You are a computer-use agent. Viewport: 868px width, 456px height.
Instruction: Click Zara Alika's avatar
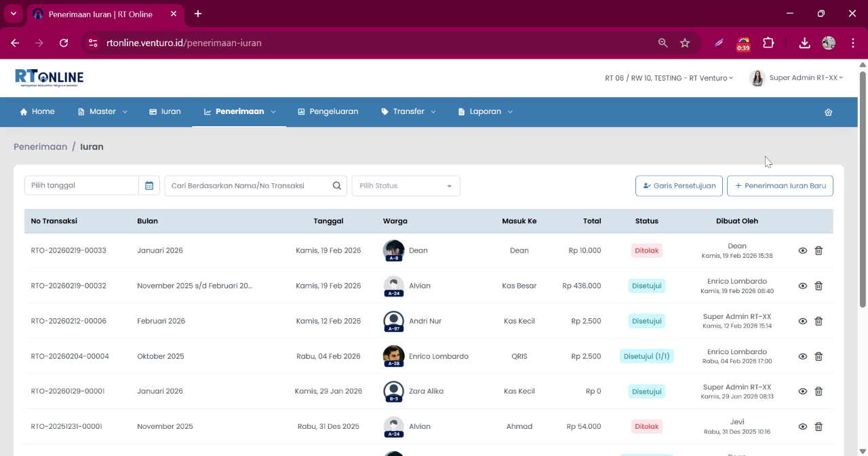[393, 392]
